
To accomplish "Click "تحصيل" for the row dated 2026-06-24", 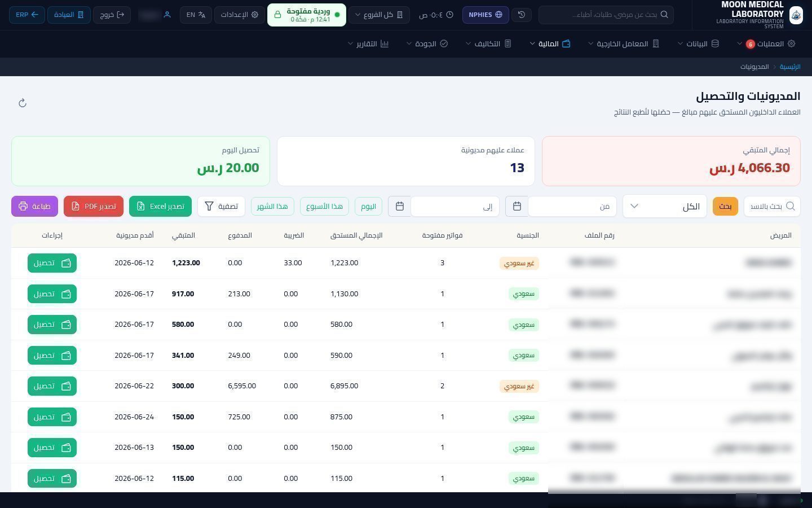I will click(52, 417).
